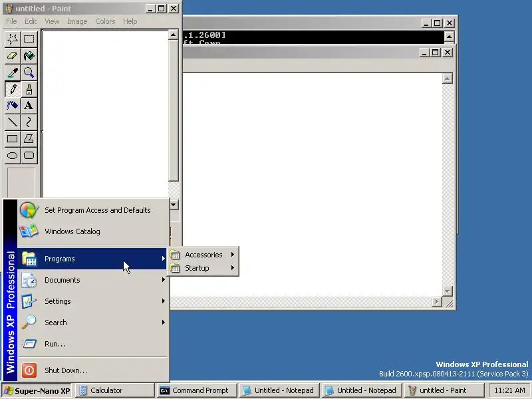Expand the Documents submenu arrow
The image size is (532, 399).
(x=163, y=279)
